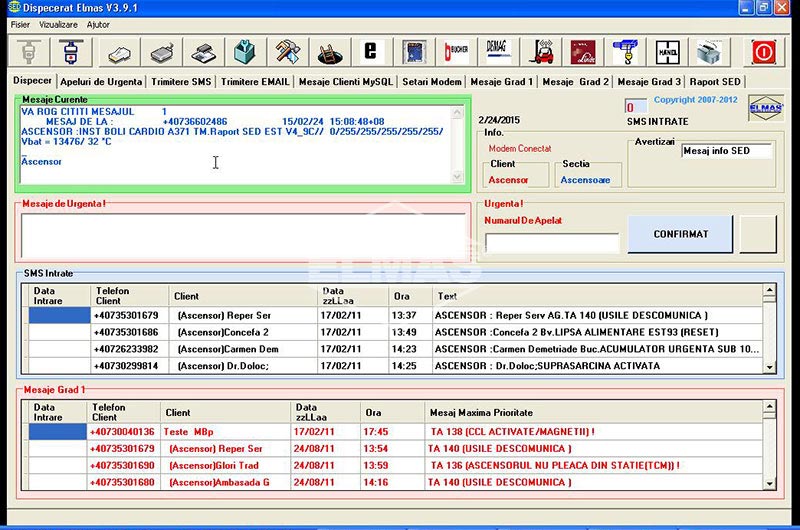
Task: Select SMS row '(Ascensor) Dr.Doloc;'
Action: tap(395, 366)
